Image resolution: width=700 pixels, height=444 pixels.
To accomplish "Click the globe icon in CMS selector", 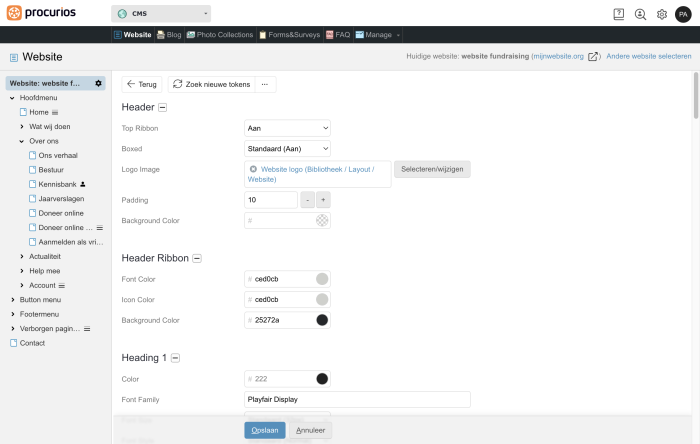I will 122,14.
